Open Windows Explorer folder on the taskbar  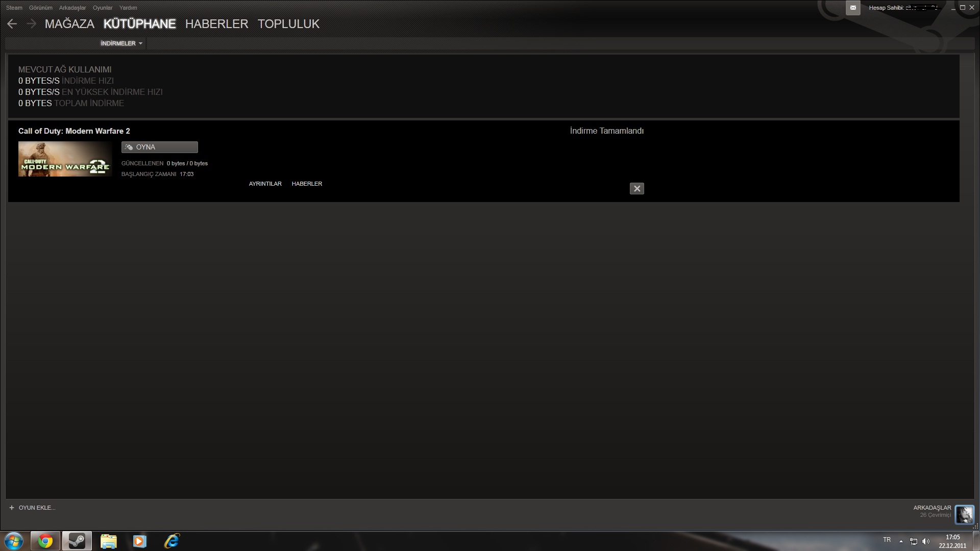point(108,541)
